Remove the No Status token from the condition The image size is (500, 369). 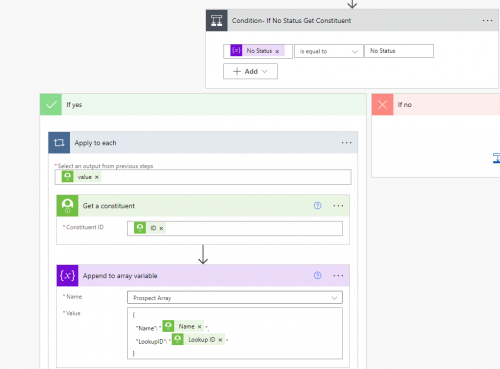(277, 51)
